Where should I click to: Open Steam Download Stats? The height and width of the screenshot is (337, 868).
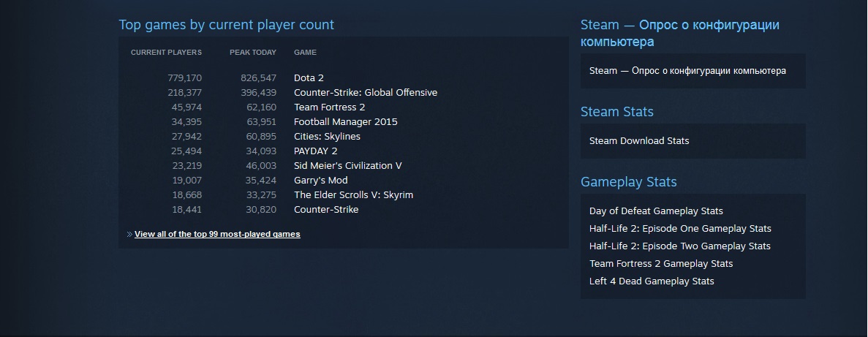tap(639, 141)
